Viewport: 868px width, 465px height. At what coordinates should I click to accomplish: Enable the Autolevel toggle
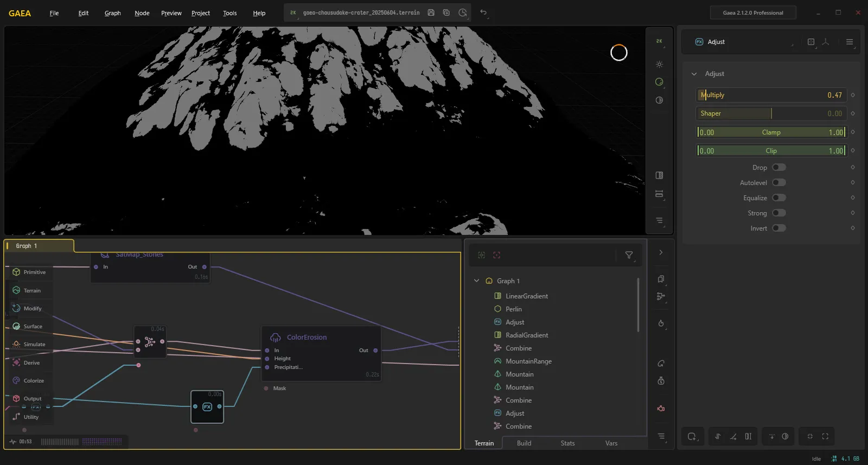click(x=779, y=182)
